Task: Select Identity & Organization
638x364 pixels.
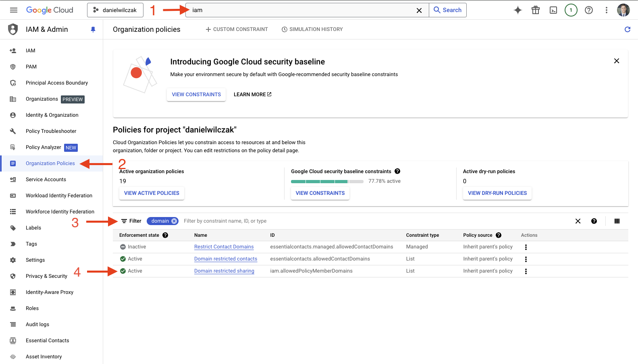Action: click(52, 115)
